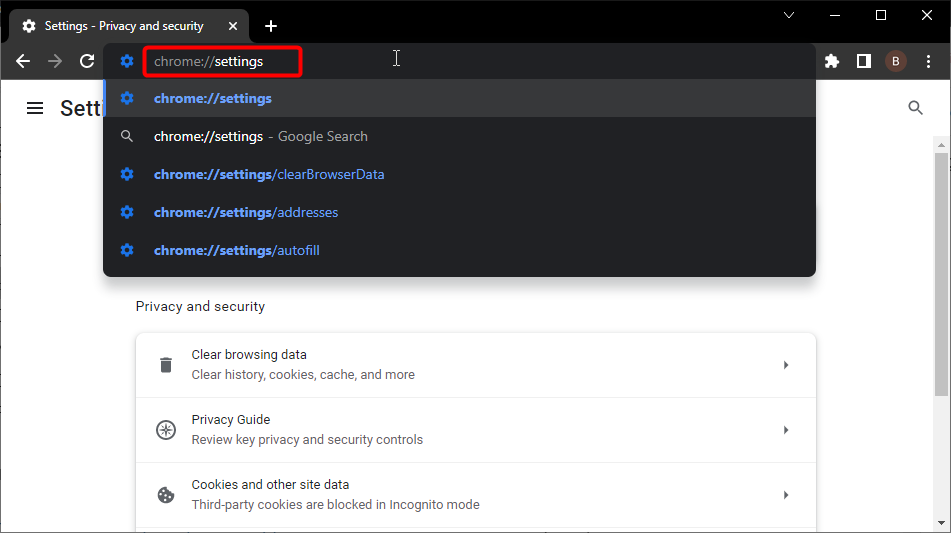Click the trash icon for Clear browsing data
This screenshot has width=951, height=533.
166,365
